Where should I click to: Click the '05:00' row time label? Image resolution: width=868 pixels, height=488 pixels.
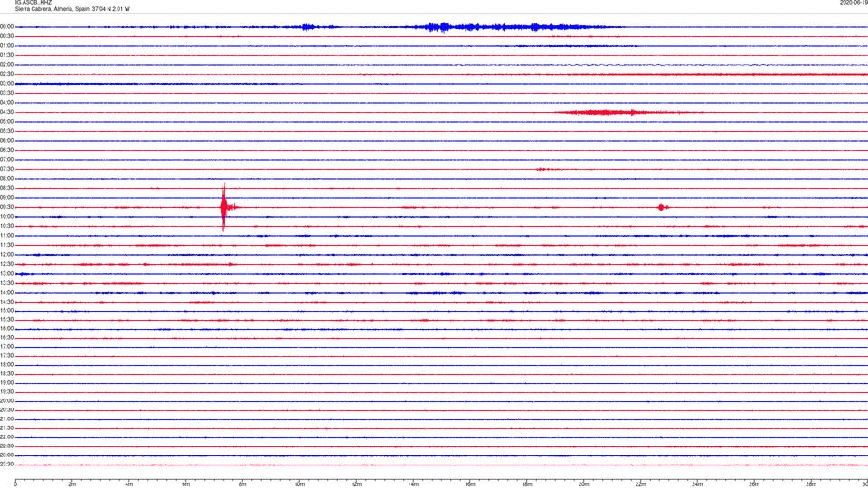(x=6, y=122)
